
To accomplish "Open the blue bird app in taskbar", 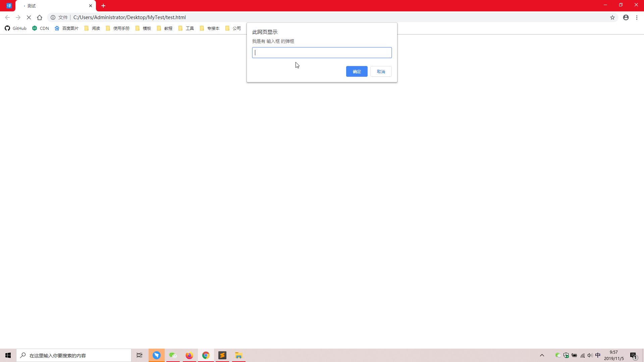I will coord(157,355).
